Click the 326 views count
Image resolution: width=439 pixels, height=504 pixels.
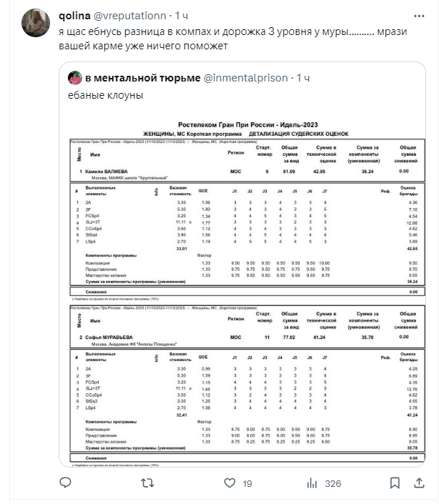pyautogui.click(x=332, y=484)
